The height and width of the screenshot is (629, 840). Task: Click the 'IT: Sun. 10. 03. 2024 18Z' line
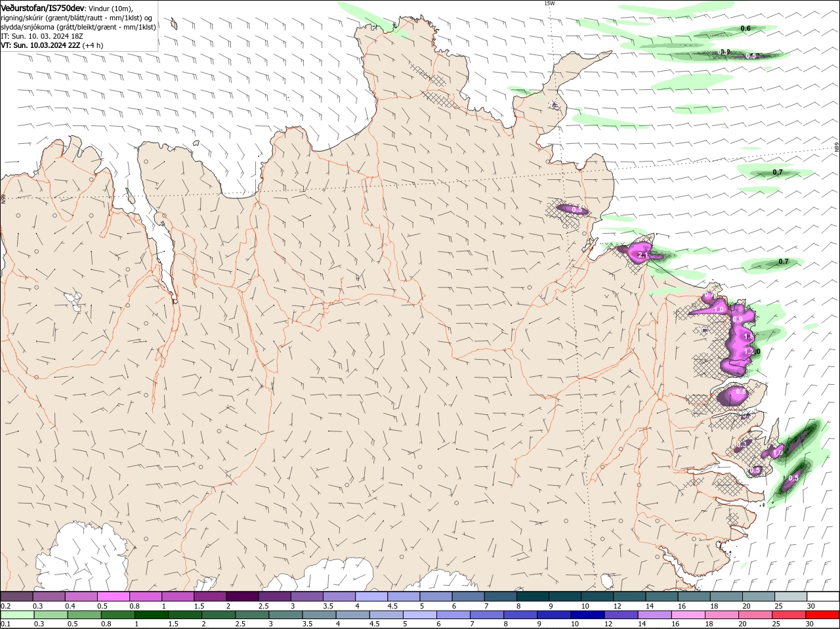click(x=42, y=36)
